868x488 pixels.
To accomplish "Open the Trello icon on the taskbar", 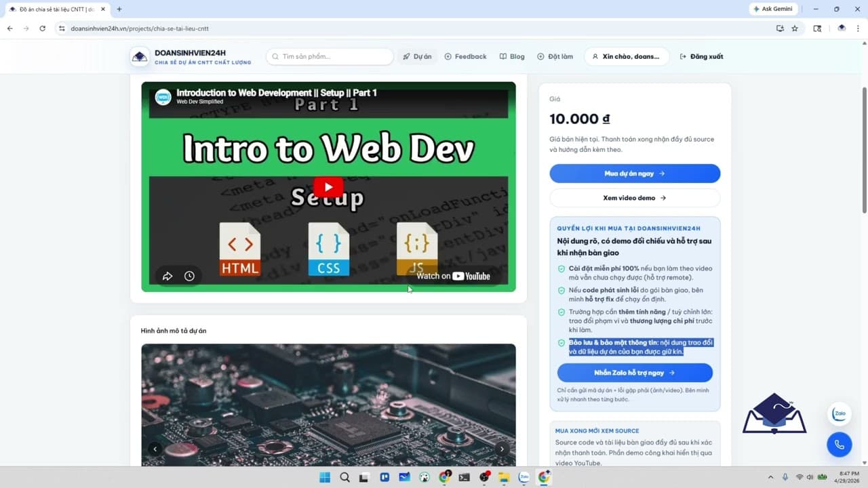I will [x=384, y=477].
